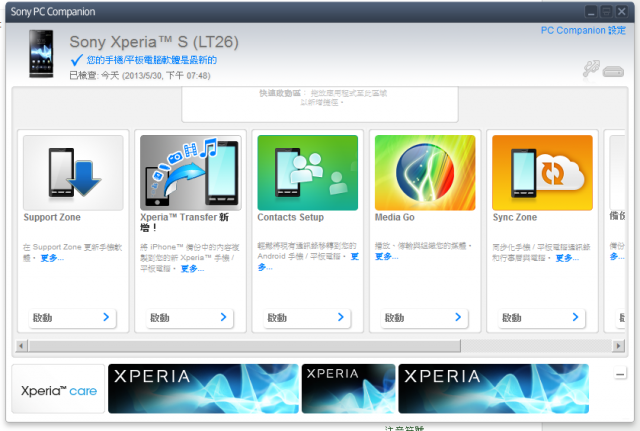Close the Sony PC Companion window
This screenshot has width=640, height=431.
(x=622, y=11)
